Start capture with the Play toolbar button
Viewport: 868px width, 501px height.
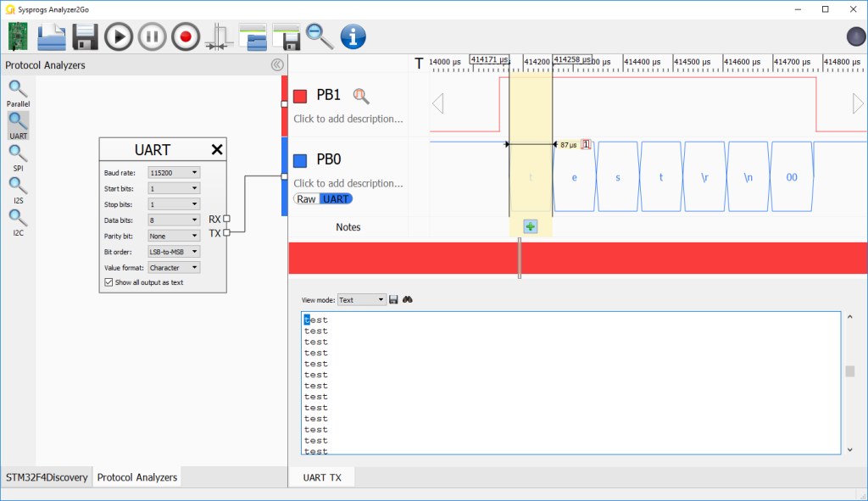coord(119,36)
